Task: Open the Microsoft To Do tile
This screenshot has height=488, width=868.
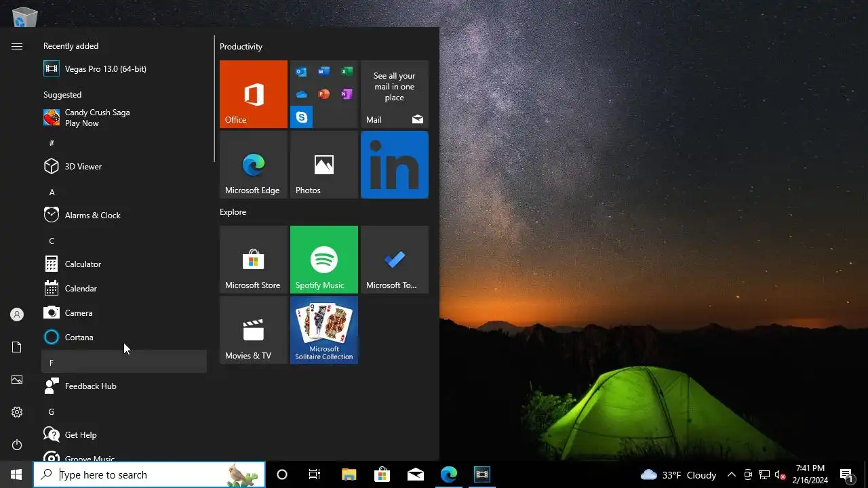Action: pos(395,260)
